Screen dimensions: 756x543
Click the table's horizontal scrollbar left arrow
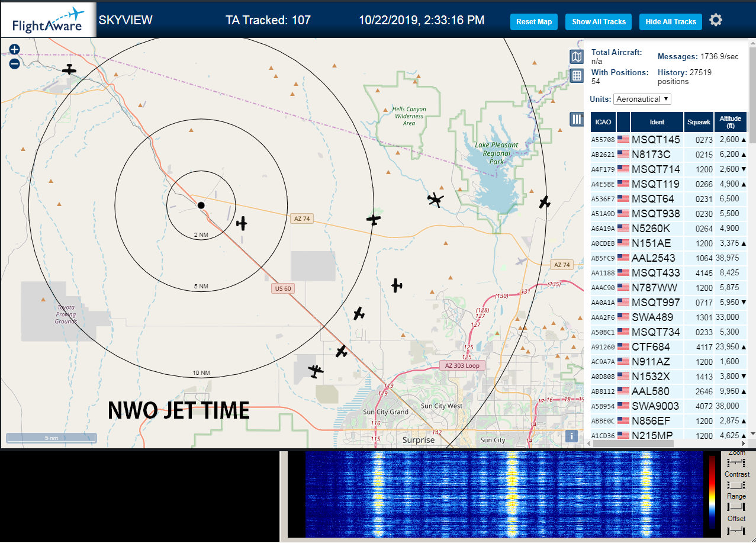pos(588,443)
